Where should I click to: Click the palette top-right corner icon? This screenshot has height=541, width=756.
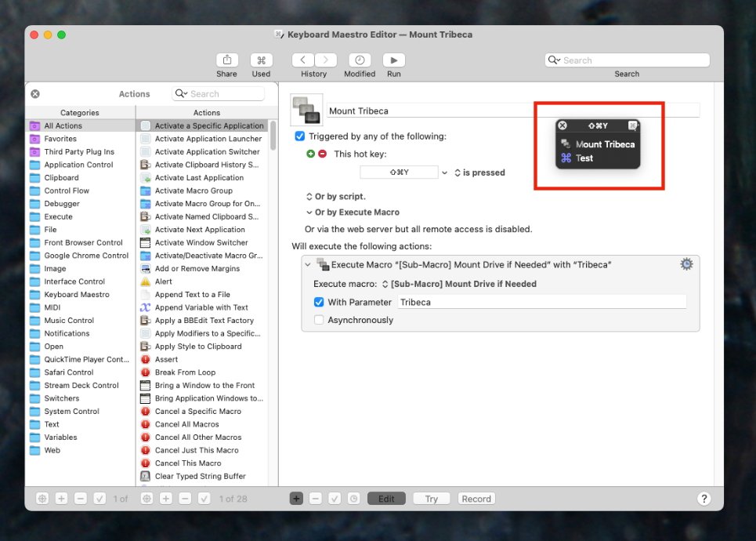click(633, 125)
